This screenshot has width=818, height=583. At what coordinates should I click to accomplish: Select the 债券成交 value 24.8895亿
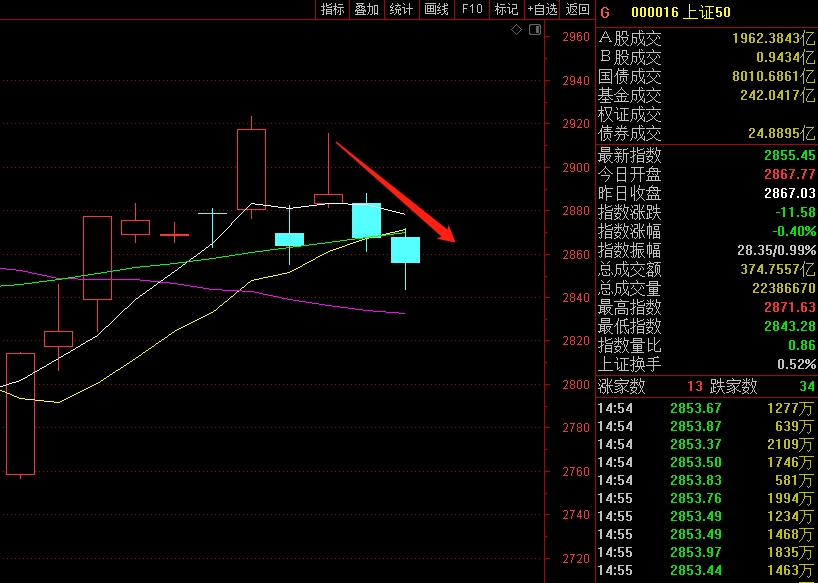(781, 133)
